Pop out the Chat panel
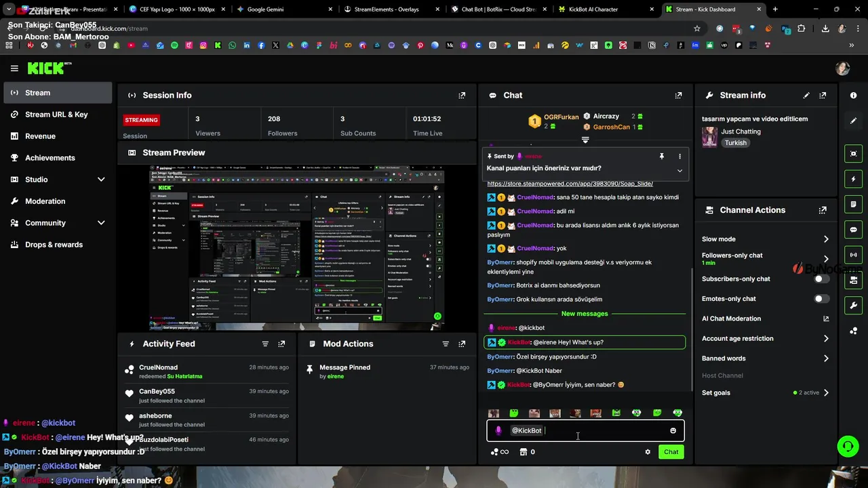This screenshot has width=868, height=488. [x=678, y=96]
